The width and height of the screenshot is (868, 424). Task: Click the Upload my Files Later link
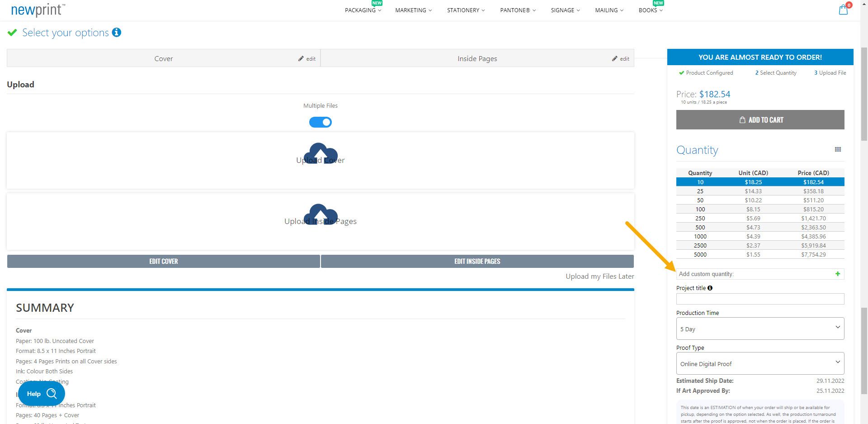pos(600,276)
